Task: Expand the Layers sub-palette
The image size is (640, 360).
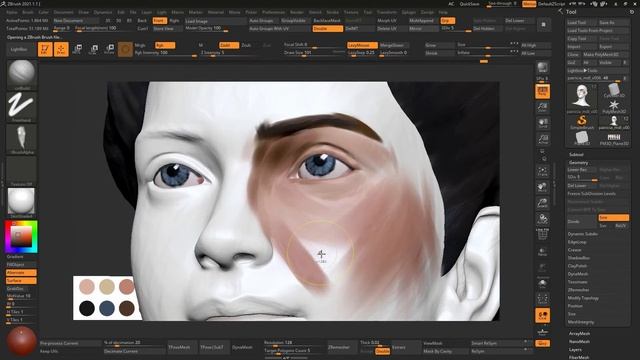Action: [x=575, y=349]
